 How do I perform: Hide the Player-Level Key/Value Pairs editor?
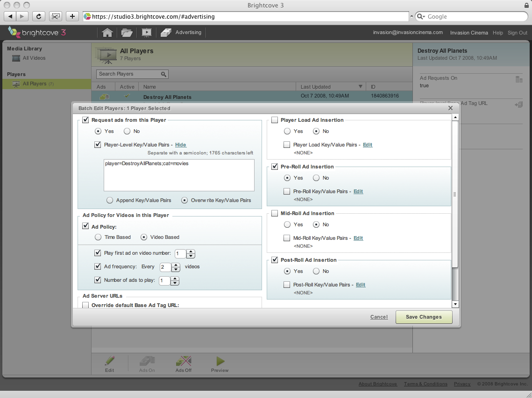pos(180,145)
